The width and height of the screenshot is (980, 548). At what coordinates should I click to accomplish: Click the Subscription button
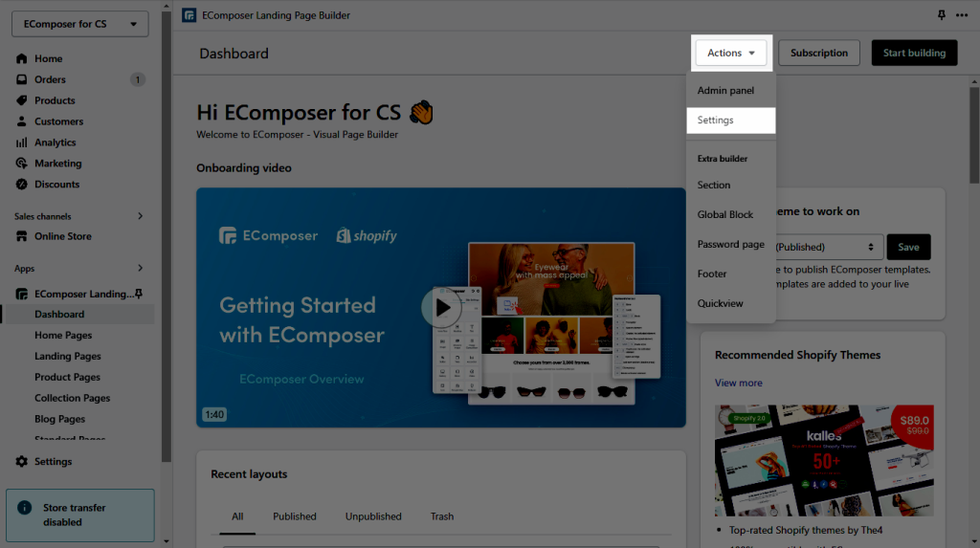click(x=819, y=54)
